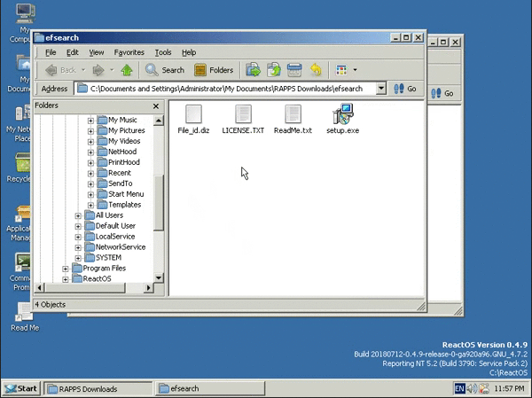Click the Copy To toolbar icon

point(274,70)
